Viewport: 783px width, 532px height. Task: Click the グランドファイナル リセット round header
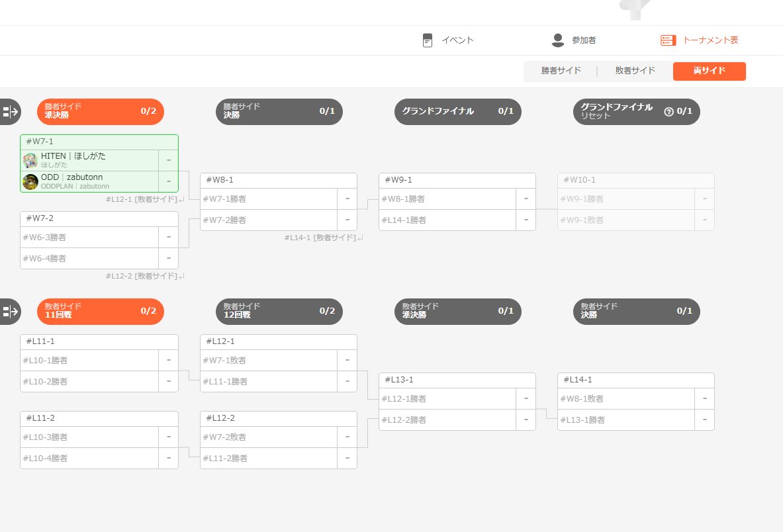637,112
